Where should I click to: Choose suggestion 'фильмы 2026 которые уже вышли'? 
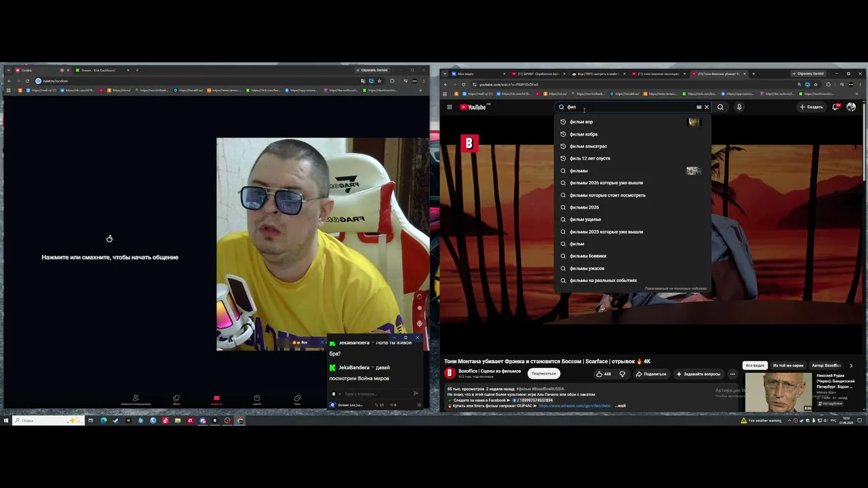631,183
